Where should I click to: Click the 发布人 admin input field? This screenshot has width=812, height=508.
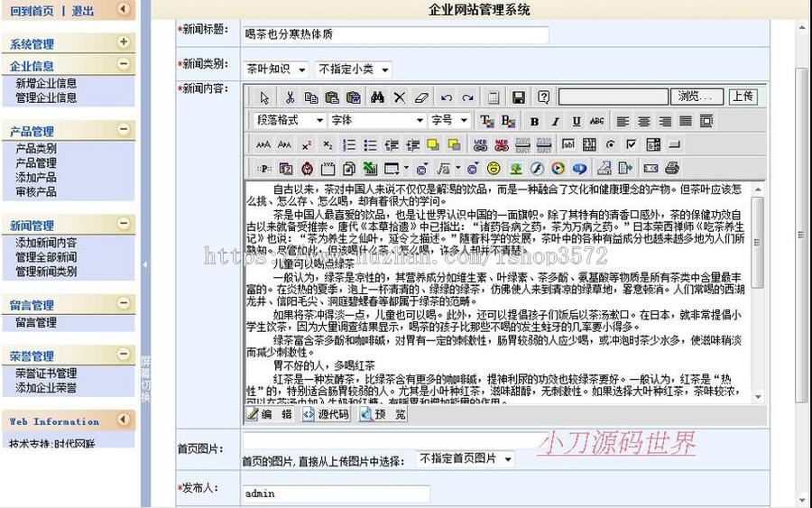coord(337,494)
